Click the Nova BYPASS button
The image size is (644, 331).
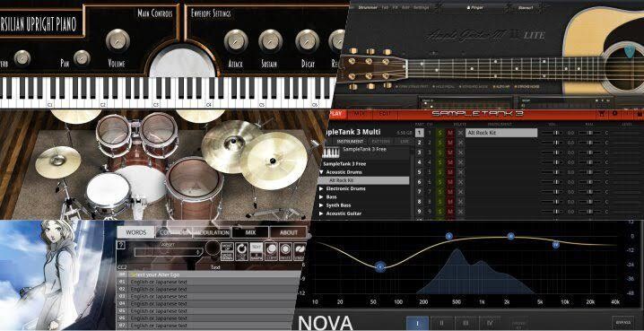(x=623, y=322)
